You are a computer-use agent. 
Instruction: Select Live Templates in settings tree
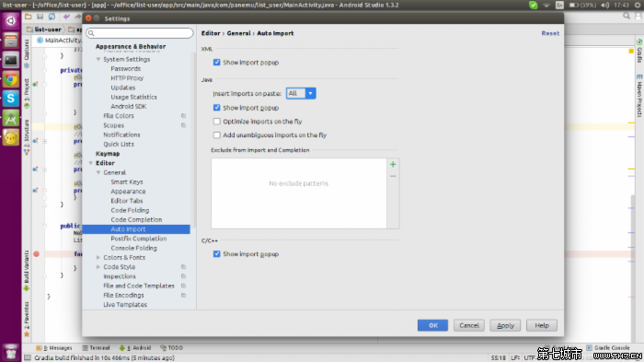(x=125, y=305)
